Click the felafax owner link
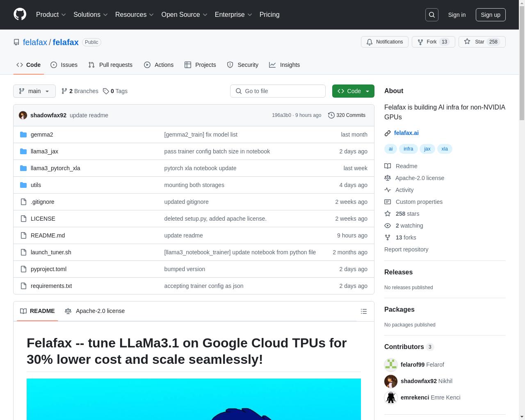The height and width of the screenshot is (420, 525). click(x=35, y=42)
